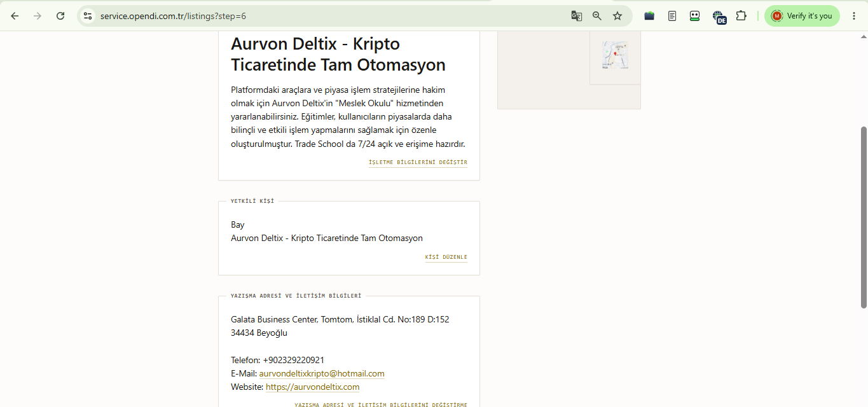Click the 34434 Beyoğlu postal line
This screenshot has width=868, height=407.
259,333
